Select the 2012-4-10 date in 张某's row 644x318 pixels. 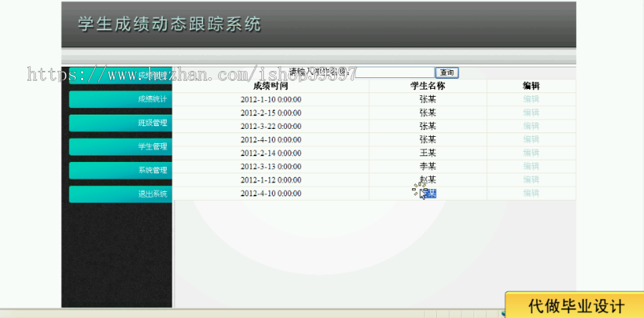point(270,140)
